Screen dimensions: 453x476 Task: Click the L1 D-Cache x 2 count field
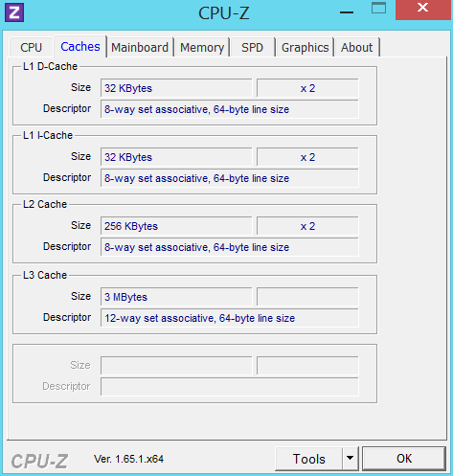[x=307, y=88]
